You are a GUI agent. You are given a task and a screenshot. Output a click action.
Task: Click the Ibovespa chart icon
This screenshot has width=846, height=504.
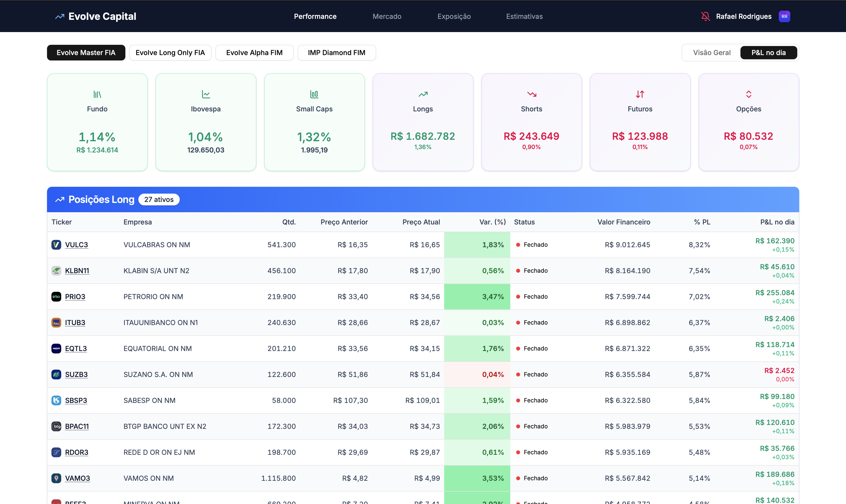(205, 94)
